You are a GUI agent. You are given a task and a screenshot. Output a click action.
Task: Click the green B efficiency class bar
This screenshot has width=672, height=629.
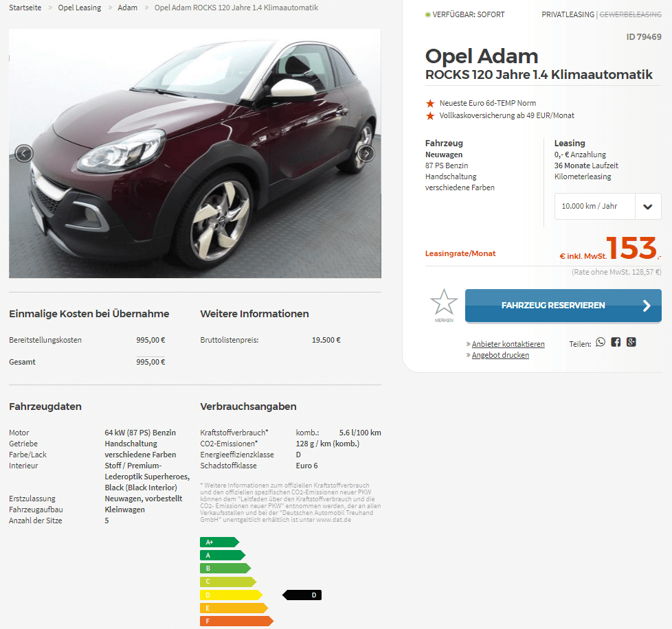(225, 568)
